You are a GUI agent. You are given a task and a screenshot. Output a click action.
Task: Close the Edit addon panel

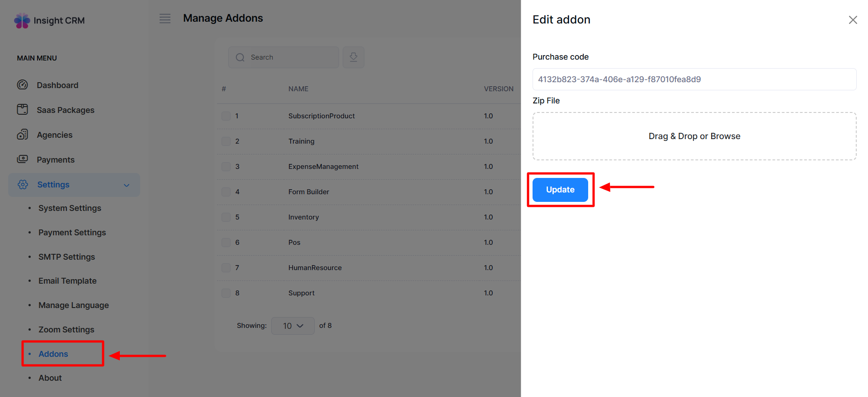(853, 20)
